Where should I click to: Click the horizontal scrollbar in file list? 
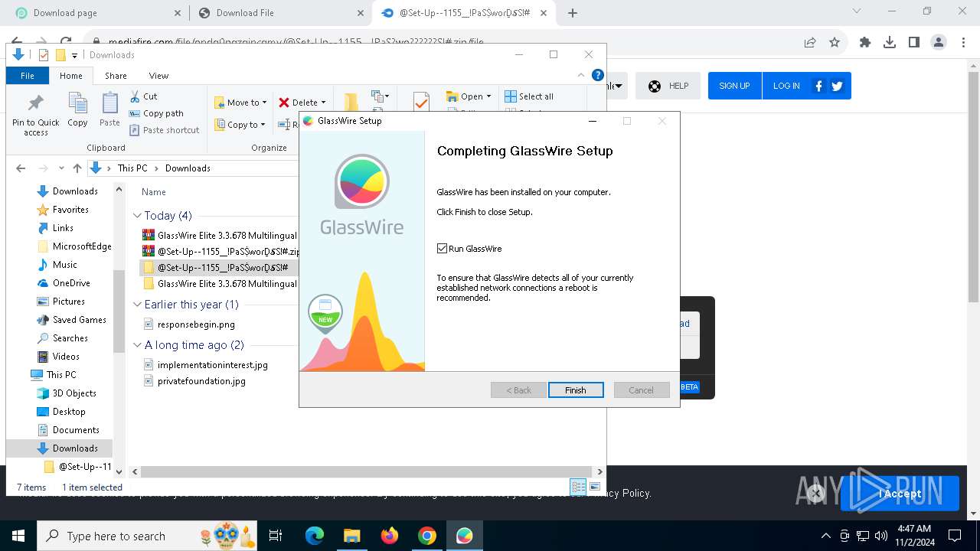point(367,472)
